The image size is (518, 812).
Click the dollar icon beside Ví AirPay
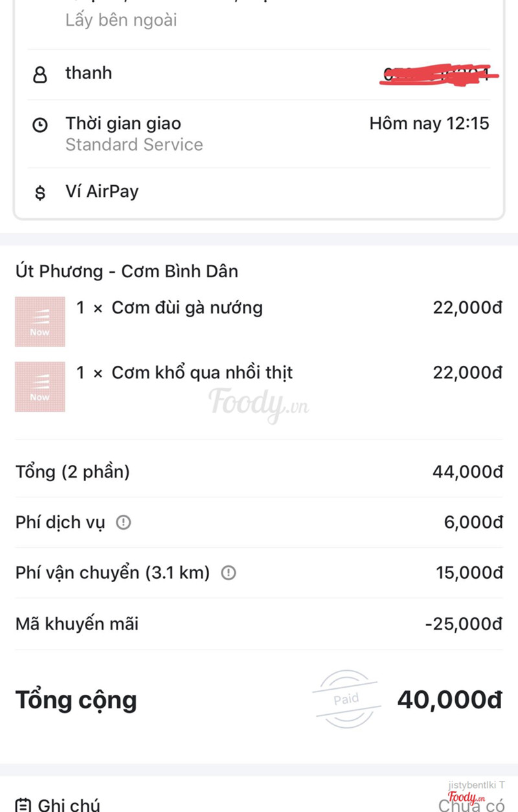[40, 192]
